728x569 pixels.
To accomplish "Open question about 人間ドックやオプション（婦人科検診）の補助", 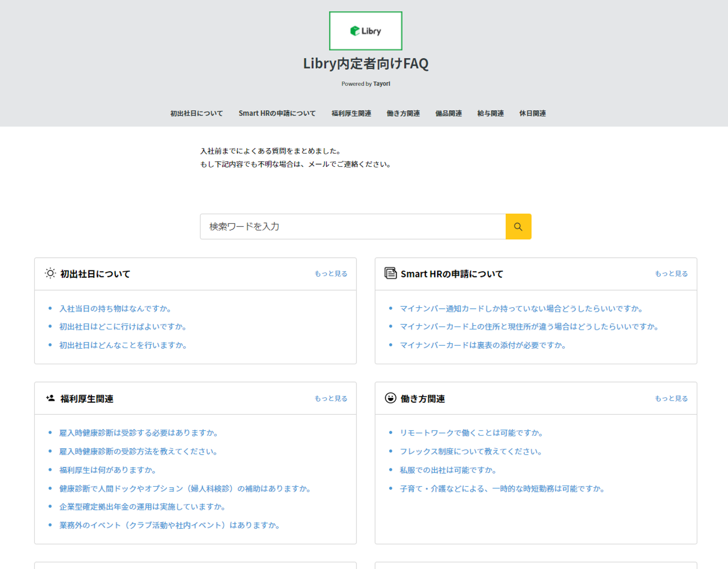I will pyautogui.click(x=186, y=489).
